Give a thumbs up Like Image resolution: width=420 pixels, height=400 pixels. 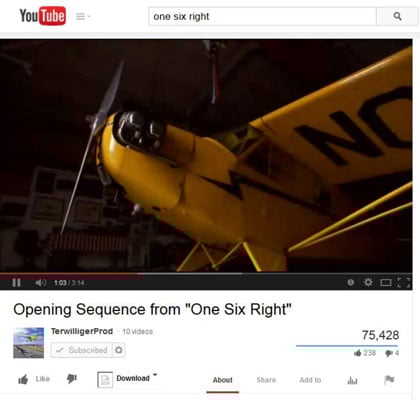click(x=34, y=379)
